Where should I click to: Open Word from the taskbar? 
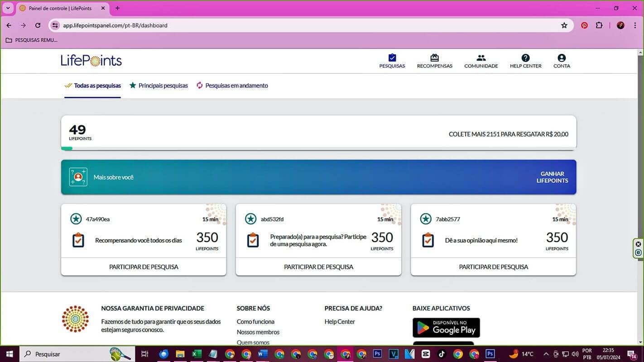coord(263,354)
